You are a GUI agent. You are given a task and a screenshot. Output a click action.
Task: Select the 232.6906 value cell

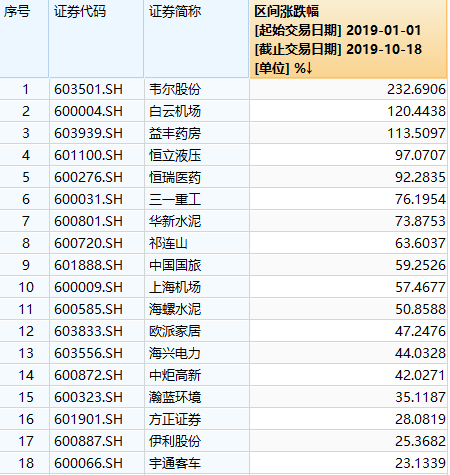(348, 89)
